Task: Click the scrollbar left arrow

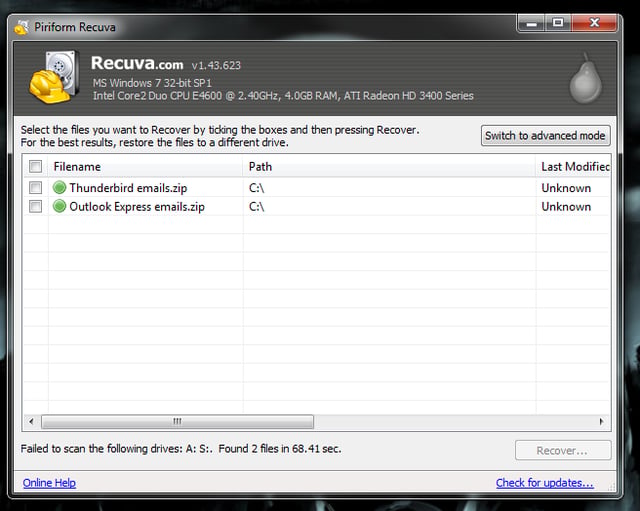Action: 31,422
